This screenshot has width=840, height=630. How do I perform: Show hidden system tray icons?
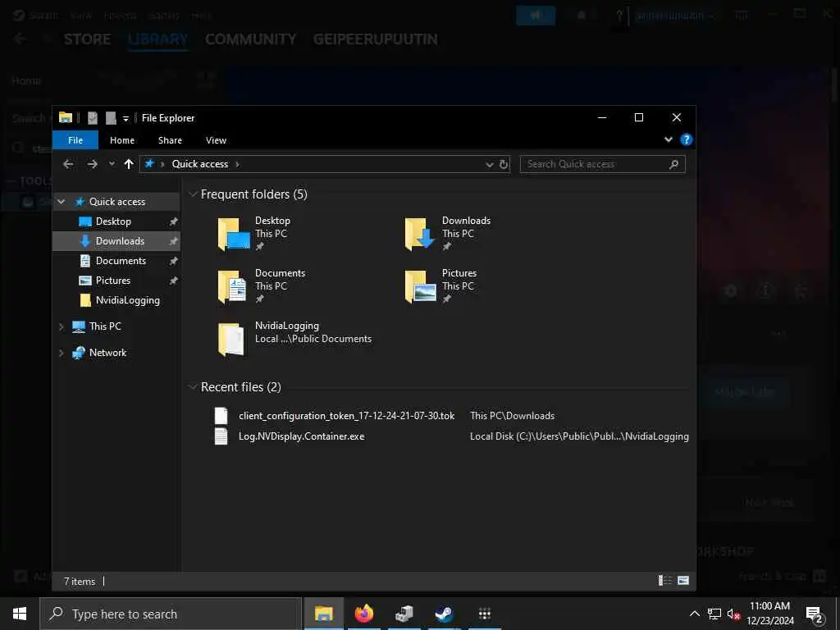coord(694,614)
